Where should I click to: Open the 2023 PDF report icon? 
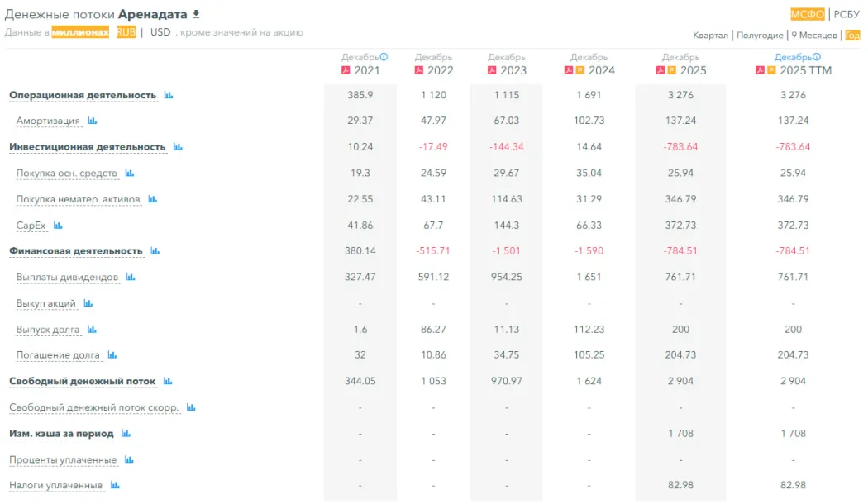point(493,70)
